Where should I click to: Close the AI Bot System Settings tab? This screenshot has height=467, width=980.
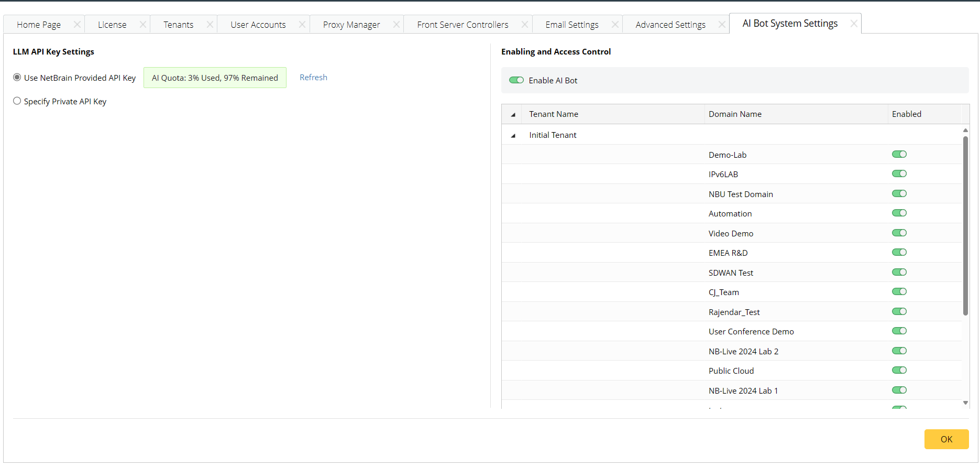(x=854, y=24)
